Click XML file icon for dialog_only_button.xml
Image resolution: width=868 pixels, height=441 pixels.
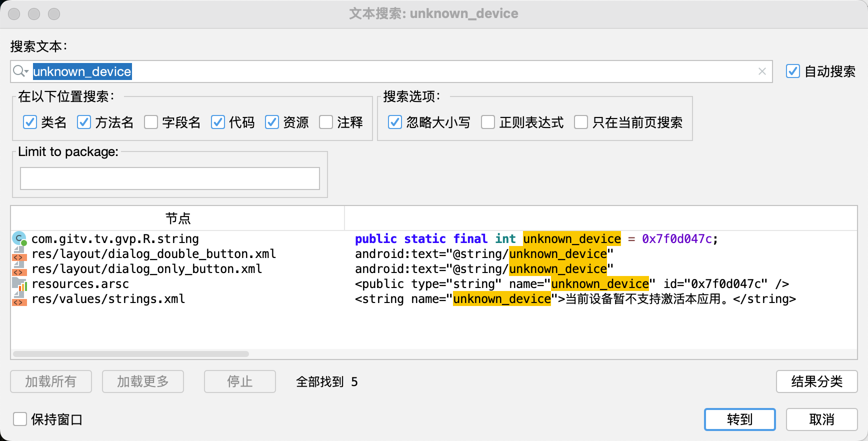pos(19,269)
